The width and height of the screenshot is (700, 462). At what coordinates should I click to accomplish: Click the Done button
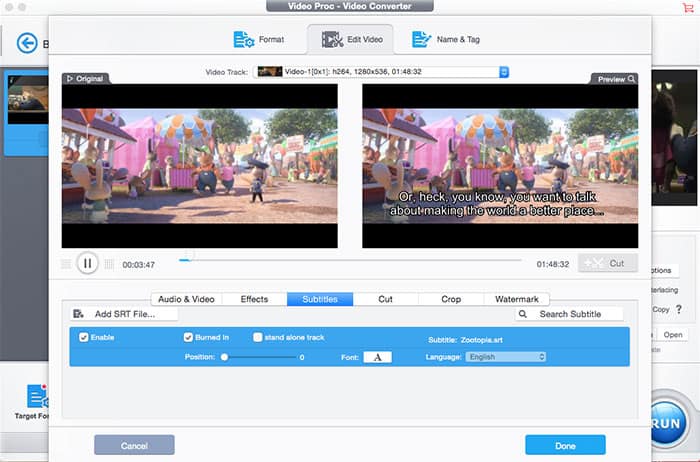565,445
